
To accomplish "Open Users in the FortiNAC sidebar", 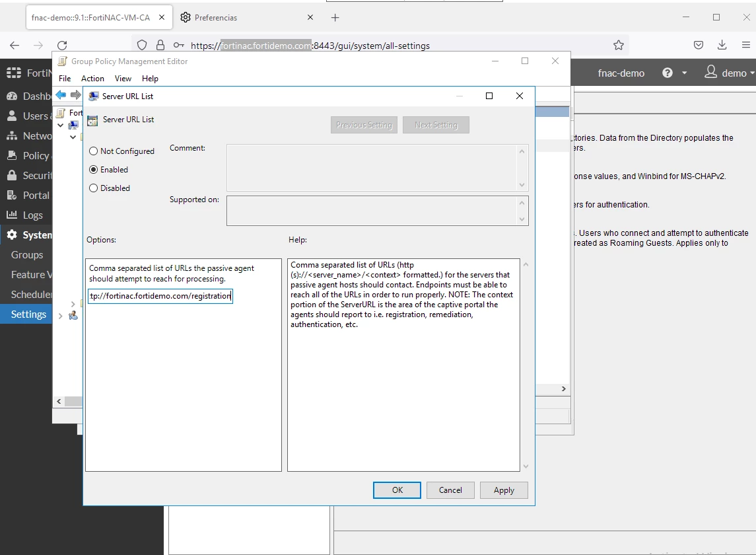I will coord(28,116).
